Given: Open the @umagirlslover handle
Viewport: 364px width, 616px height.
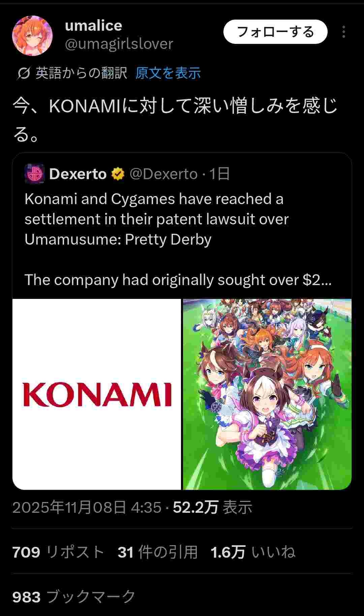Looking at the screenshot, I should [x=119, y=44].
